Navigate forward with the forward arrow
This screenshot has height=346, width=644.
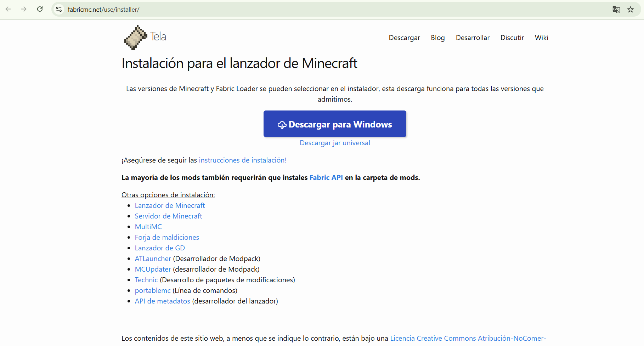[24, 9]
